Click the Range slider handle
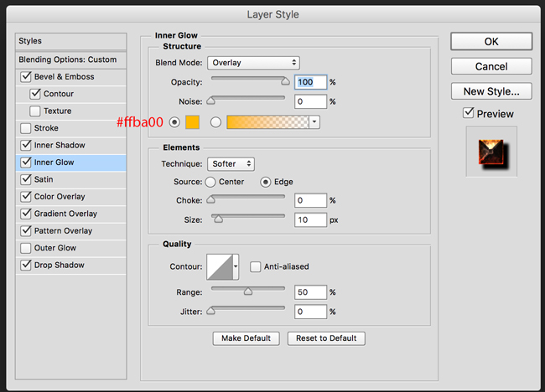The image size is (545, 392). click(x=248, y=291)
